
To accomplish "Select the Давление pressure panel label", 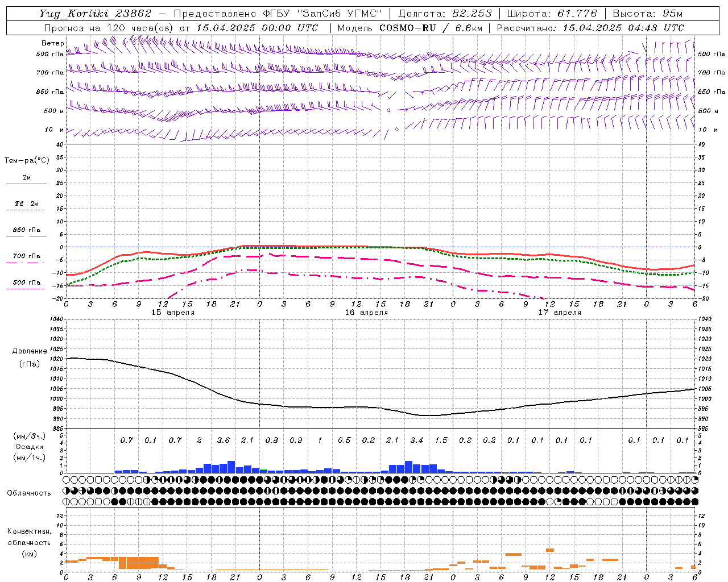I will [30, 351].
